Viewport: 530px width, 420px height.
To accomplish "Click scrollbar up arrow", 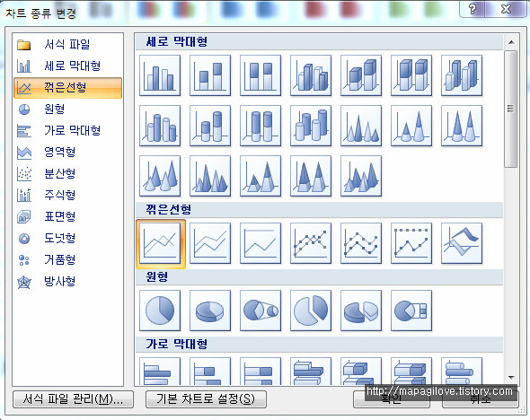I will coord(511,42).
